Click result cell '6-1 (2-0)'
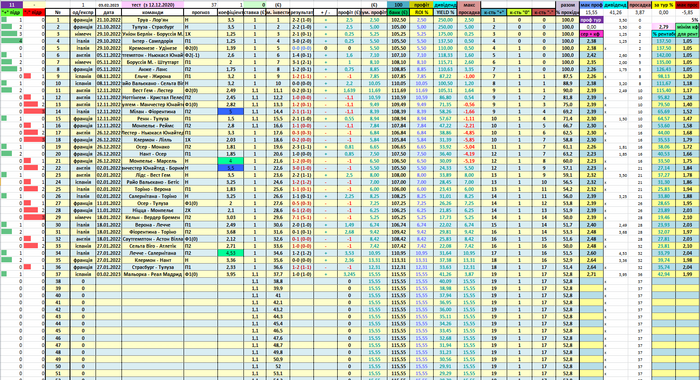This screenshot has height=380, width=700. coord(302,210)
